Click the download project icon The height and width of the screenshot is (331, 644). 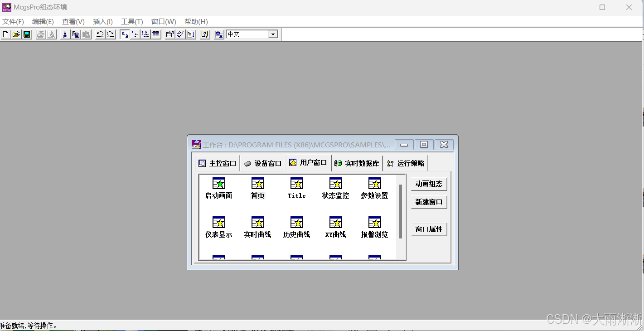point(191,34)
